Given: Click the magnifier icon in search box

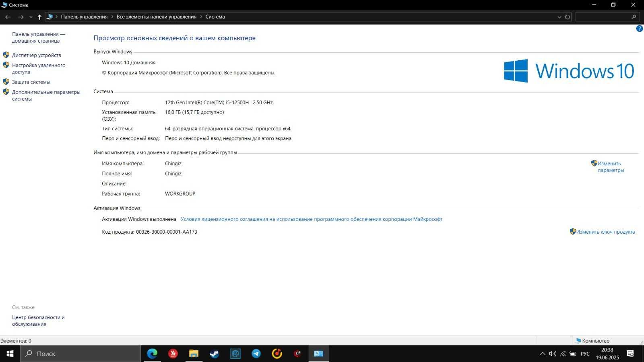Looking at the screenshot, I should click(x=634, y=17).
